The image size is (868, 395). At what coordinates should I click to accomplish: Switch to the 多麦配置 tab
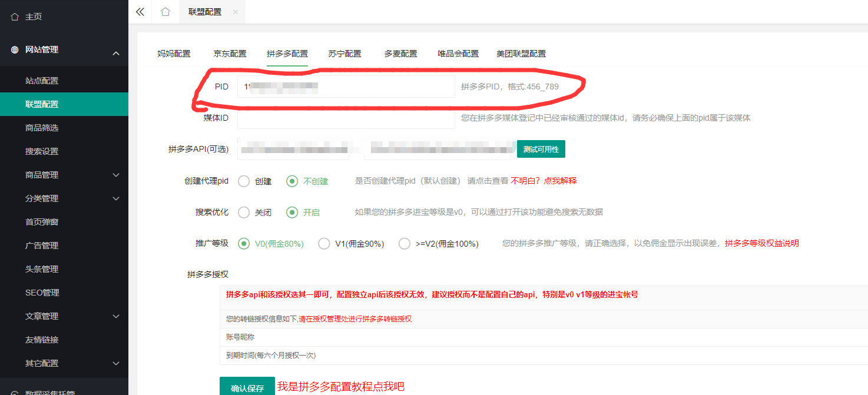(400, 54)
